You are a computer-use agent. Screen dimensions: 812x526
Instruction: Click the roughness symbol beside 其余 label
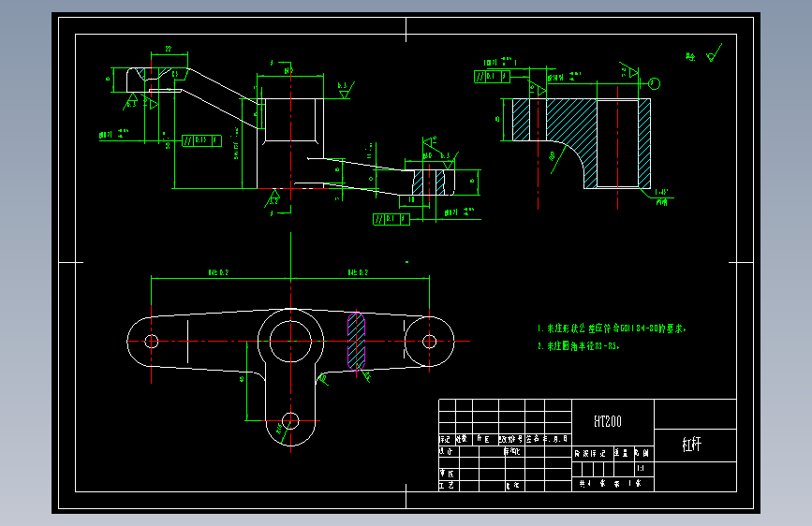(x=714, y=53)
